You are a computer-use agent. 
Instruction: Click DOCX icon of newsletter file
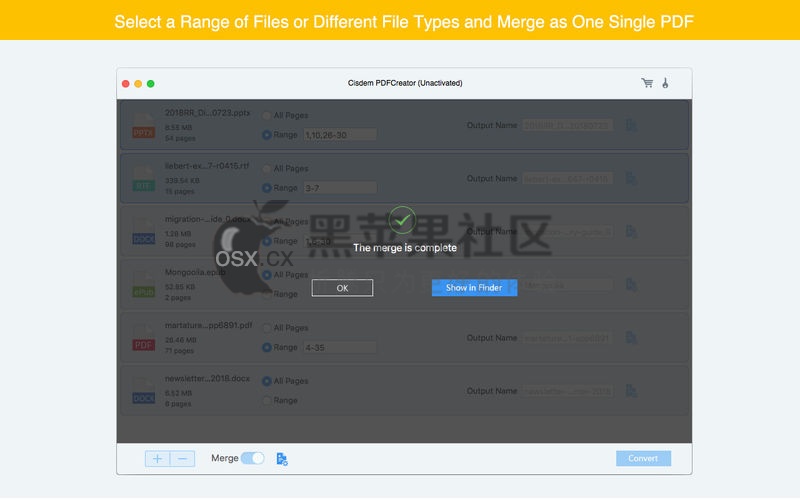(143, 391)
